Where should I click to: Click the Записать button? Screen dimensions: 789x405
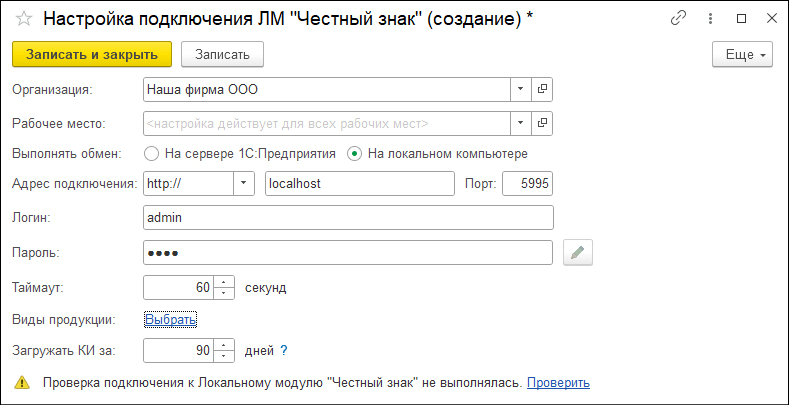tap(222, 54)
